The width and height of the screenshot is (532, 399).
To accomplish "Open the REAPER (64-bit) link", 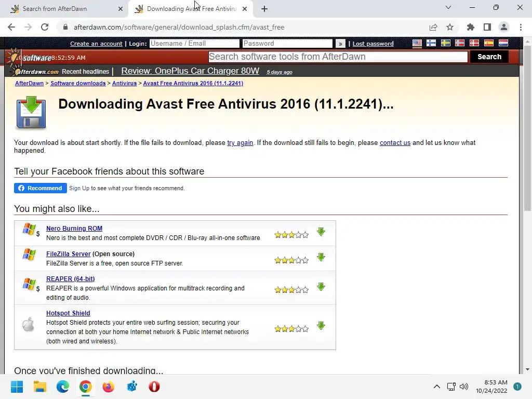I will pyautogui.click(x=70, y=279).
